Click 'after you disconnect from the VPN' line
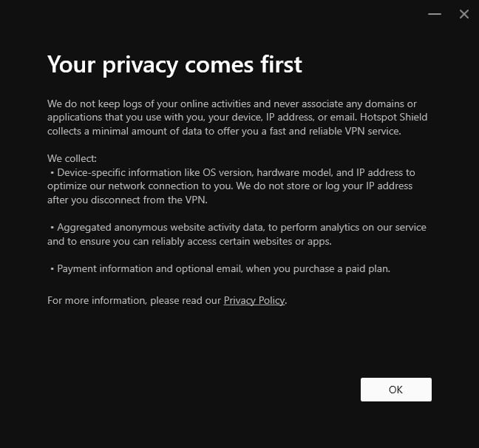 (127, 200)
